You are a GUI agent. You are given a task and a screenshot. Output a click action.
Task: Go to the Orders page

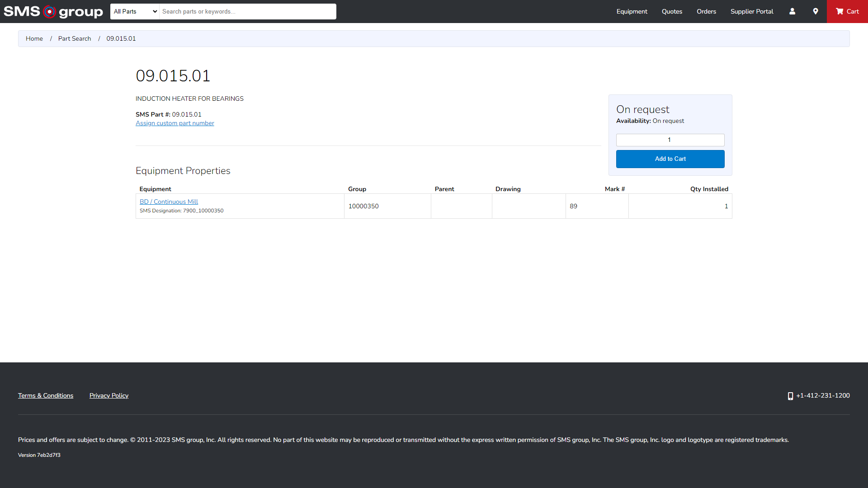pyautogui.click(x=706, y=11)
